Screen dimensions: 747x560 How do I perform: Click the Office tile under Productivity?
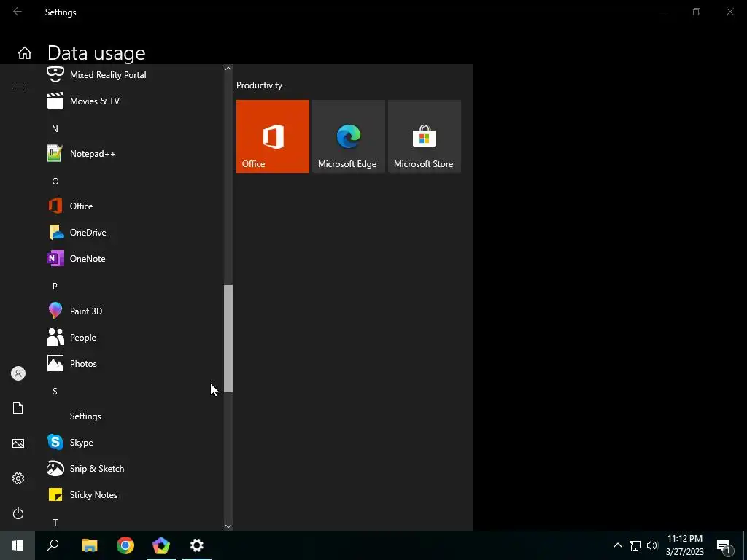click(273, 136)
